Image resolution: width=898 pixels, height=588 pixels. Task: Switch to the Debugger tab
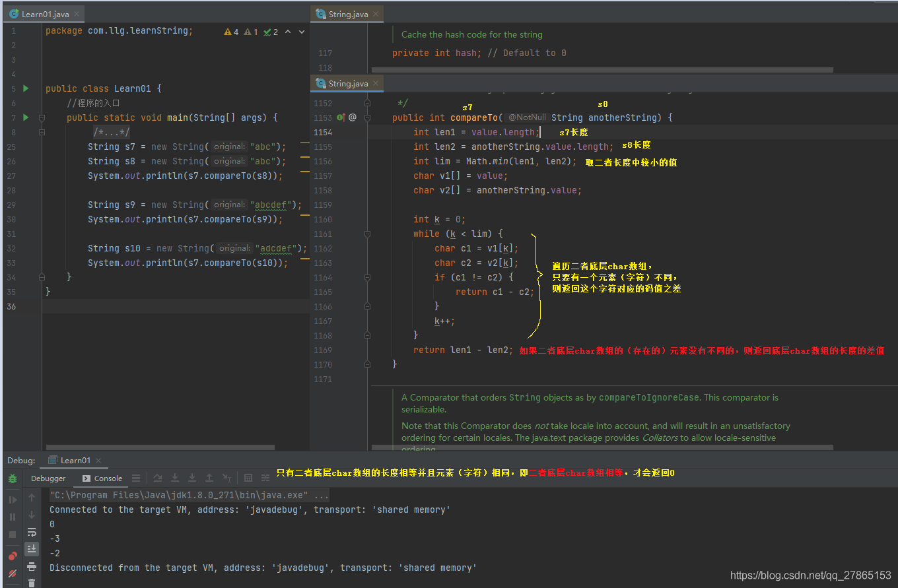(x=48, y=478)
